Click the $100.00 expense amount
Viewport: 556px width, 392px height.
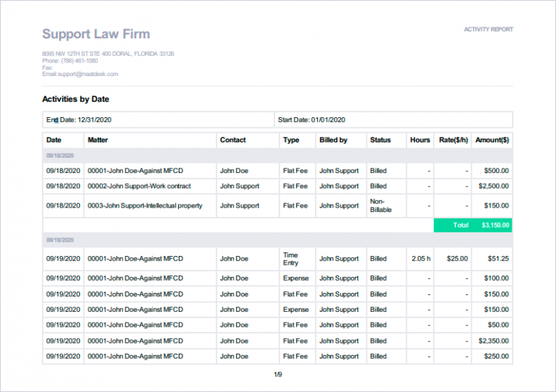tap(497, 278)
